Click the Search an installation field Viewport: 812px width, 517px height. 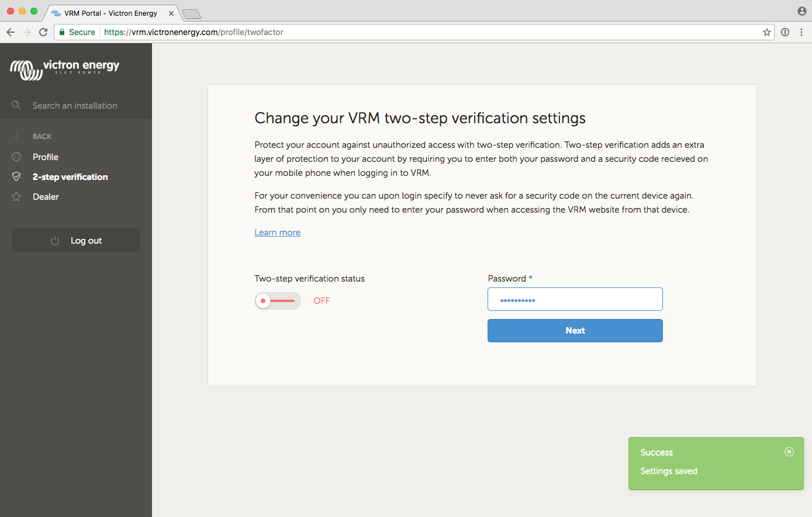75,106
